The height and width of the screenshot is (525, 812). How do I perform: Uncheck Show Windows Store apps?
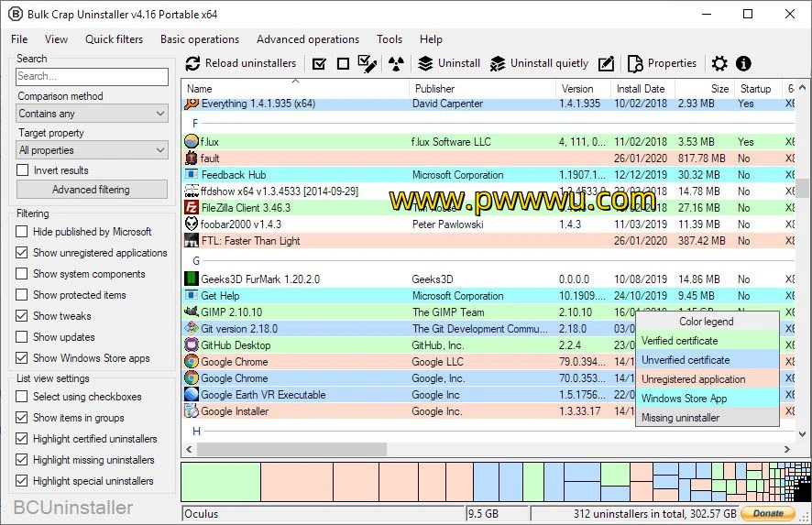(x=22, y=357)
